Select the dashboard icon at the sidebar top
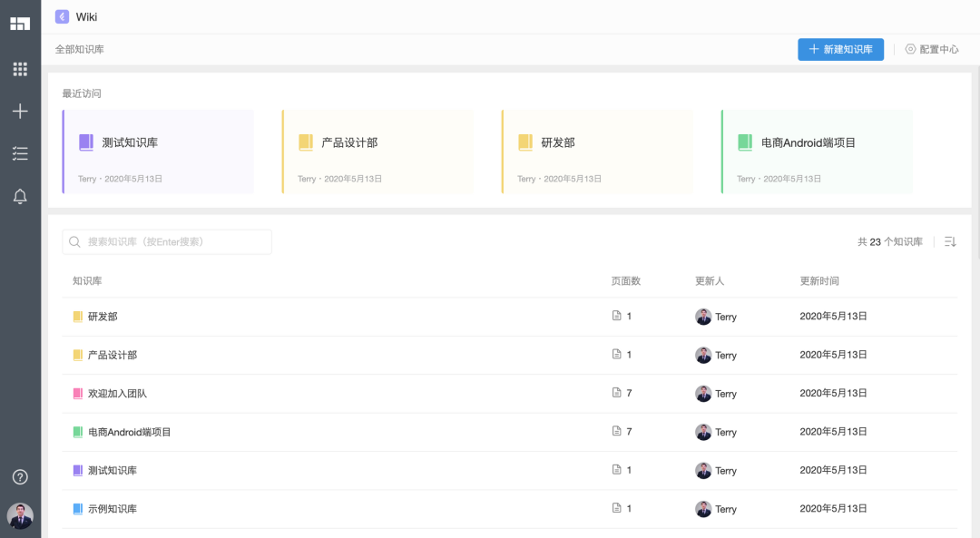The width and height of the screenshot is (980, 538). click(20, 23)
